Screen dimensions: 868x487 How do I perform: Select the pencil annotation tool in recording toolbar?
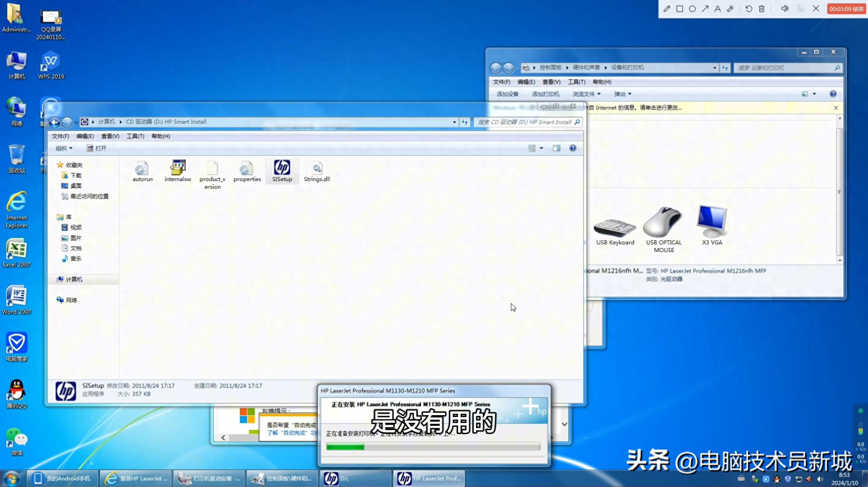click(667, 8)
